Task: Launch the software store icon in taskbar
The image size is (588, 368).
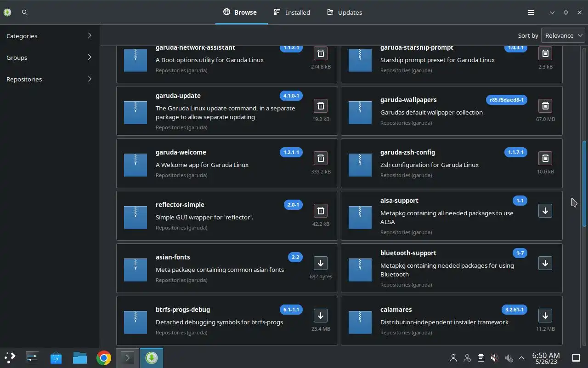Action: [56, 357]
